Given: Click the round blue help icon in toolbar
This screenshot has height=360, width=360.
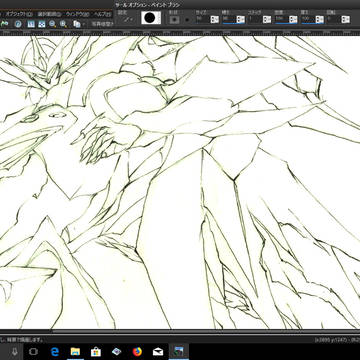Looking at the screenshot, I should click(19, 24).
